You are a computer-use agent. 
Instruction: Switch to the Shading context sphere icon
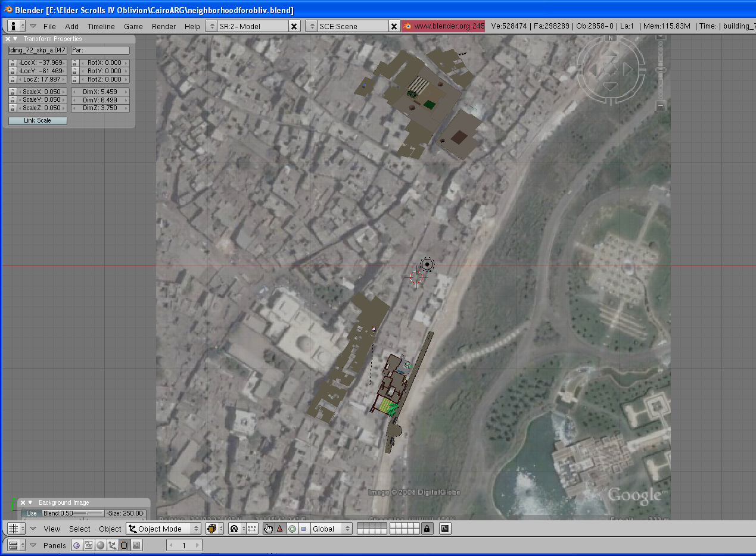point(100,545)
